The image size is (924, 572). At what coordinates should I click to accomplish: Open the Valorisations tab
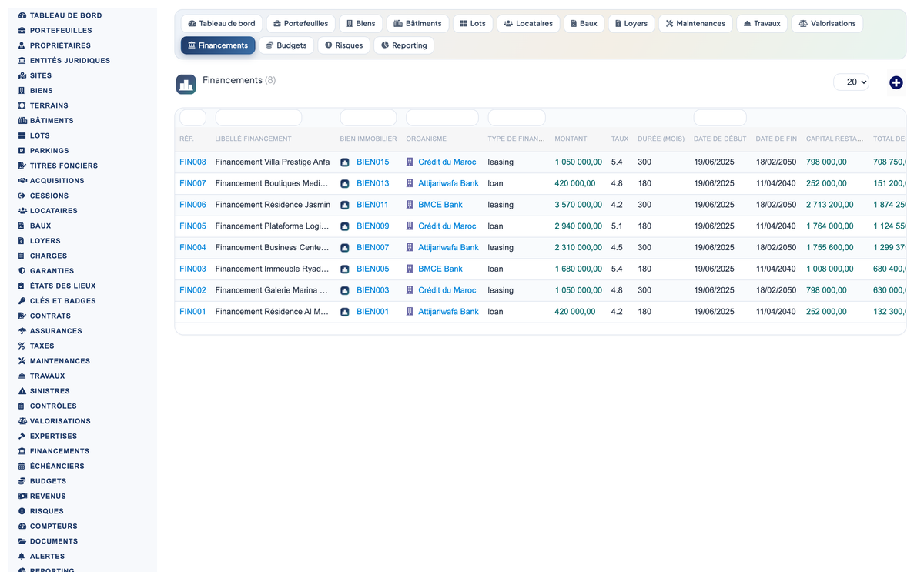pyautogui.click(x=827, y=24)
